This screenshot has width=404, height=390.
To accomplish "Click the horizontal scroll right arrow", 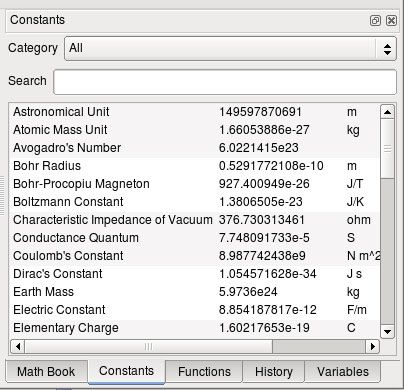I will click(x=372, y=347).
